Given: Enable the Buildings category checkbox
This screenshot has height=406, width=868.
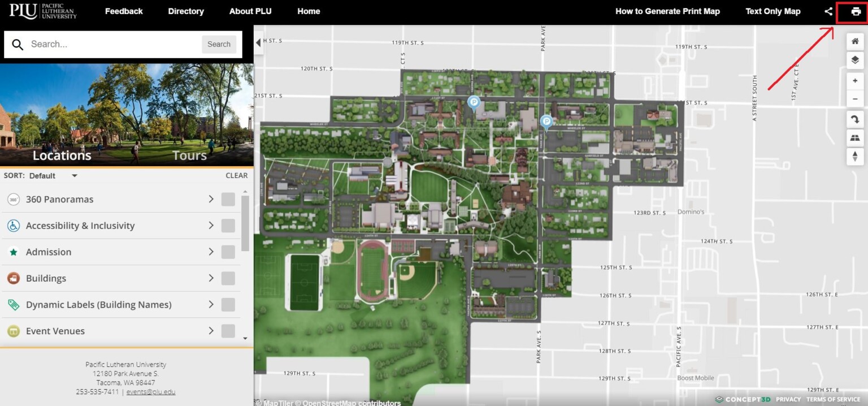Looking at the screenshot, I should (228, 278).
